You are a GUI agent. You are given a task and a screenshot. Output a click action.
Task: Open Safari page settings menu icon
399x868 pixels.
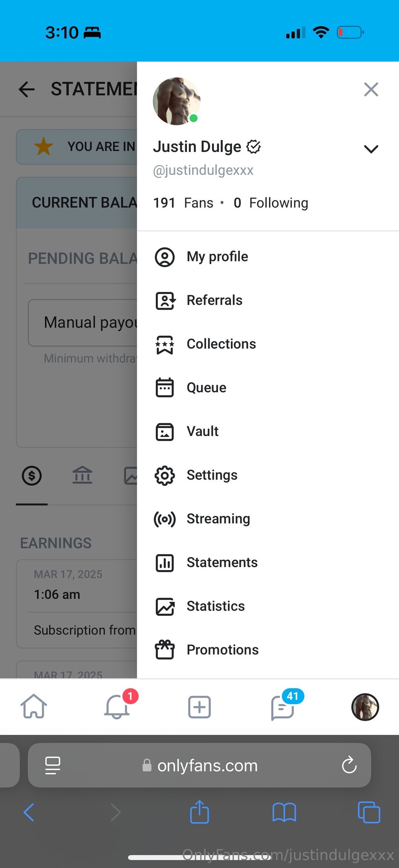[52, 765]
